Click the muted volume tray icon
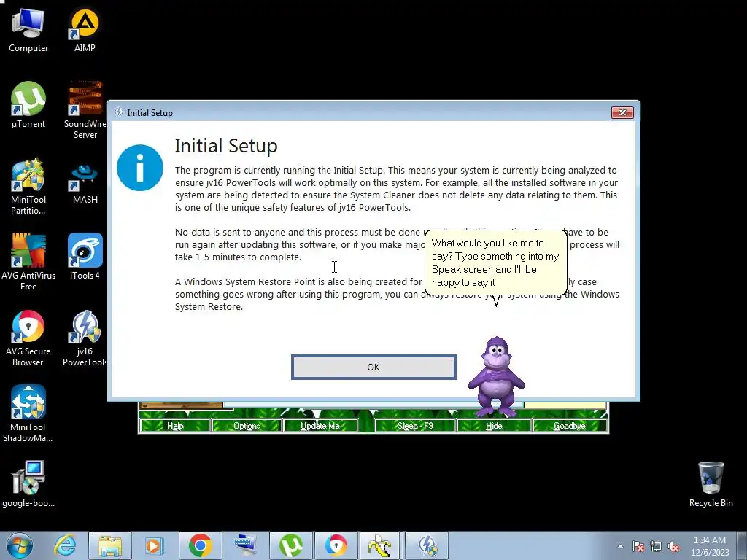The width and height of the screenshot is (747, 560). [673, 547]
